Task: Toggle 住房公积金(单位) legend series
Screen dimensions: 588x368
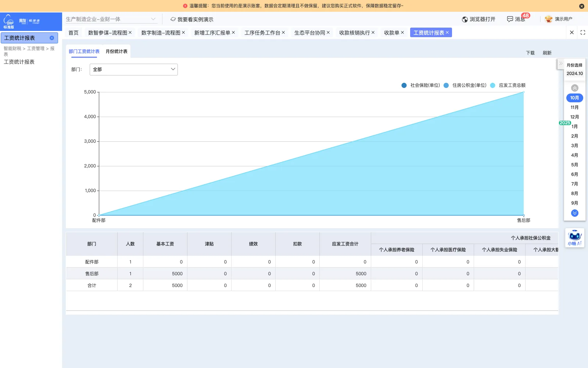Action: click(465, 85)
